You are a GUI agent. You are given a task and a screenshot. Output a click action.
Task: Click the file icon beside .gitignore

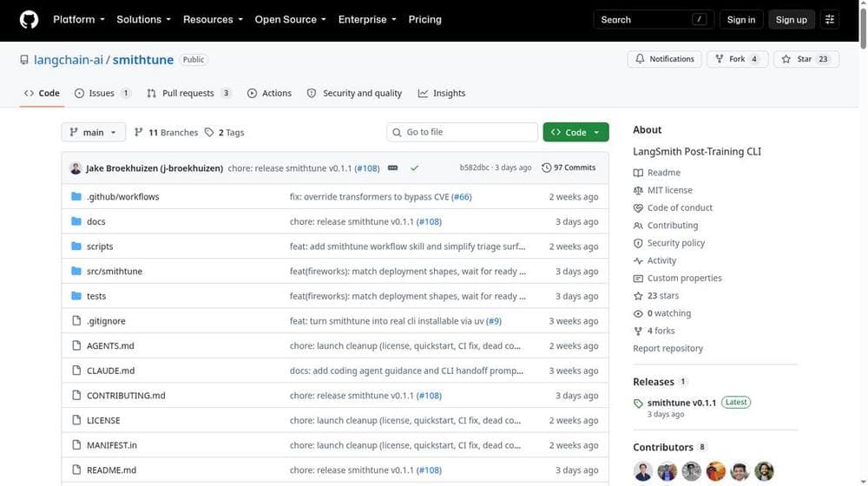click(76, 320)
